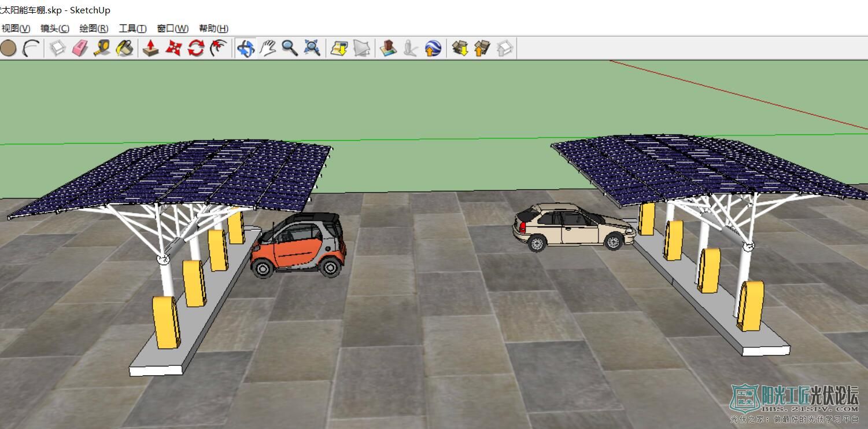Click the beige hatchback car model
Image resolution: width=868 pixels, height=429 pixels.
574,227
